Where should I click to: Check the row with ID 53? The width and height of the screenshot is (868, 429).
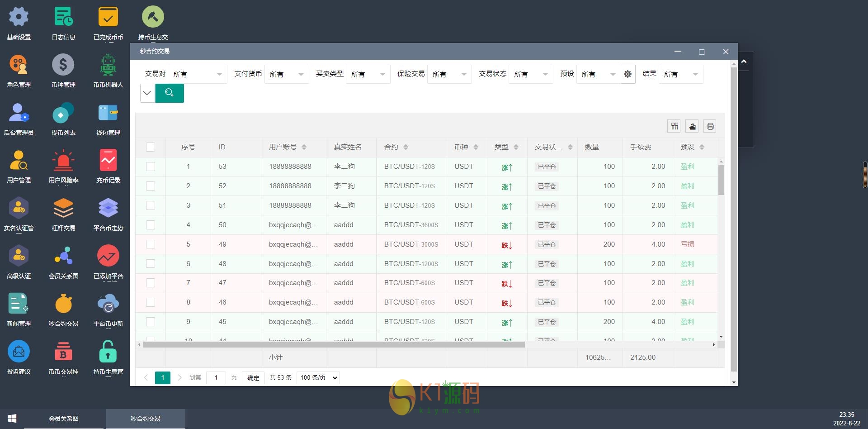(x=151, y=167)
